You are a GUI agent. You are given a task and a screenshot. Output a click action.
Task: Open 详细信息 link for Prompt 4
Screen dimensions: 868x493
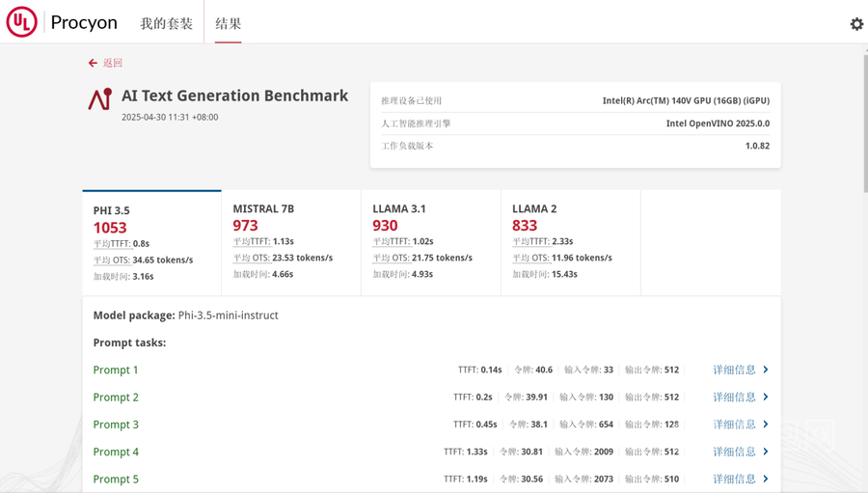pyautogui.click(x=734, y=452)
